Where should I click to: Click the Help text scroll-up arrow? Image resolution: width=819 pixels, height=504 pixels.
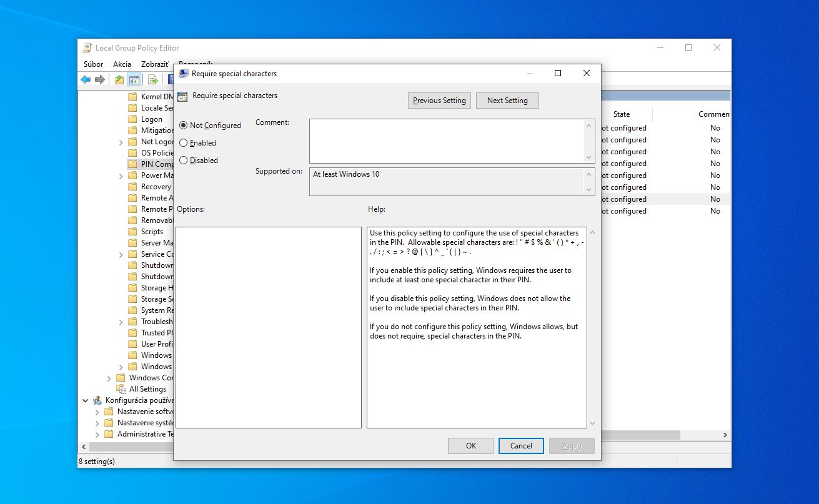point(592,232)
